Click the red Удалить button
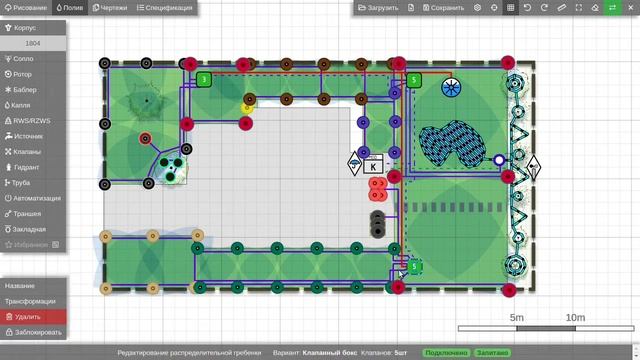Viewport: 640px width, 360px height. 33,317
